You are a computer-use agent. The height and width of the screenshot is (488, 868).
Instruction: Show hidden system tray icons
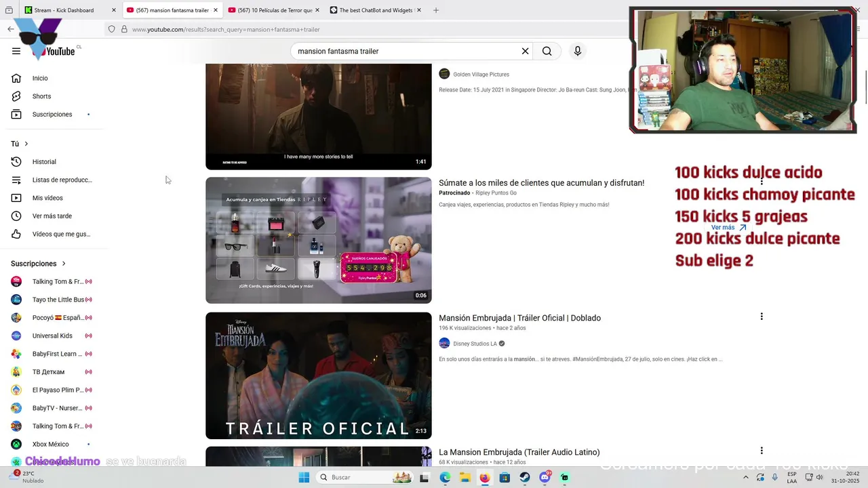[x=745, y=477]
